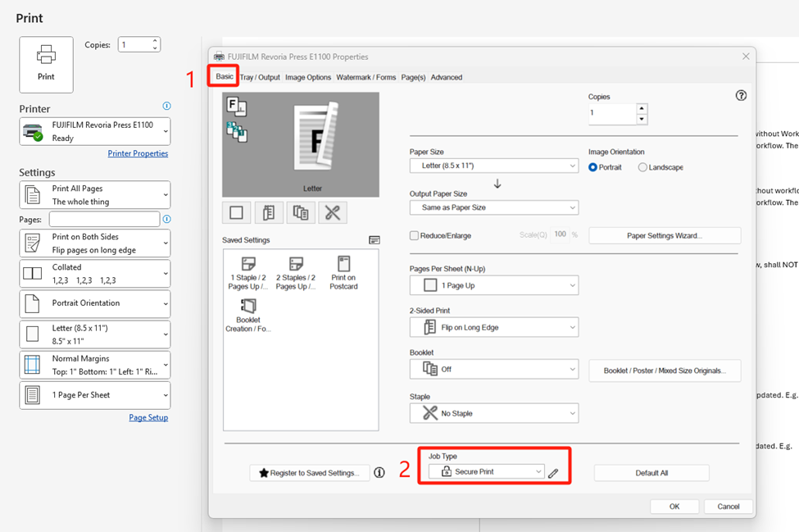Open the Staple dropdown showing No Staple

(x=493, y=413)
